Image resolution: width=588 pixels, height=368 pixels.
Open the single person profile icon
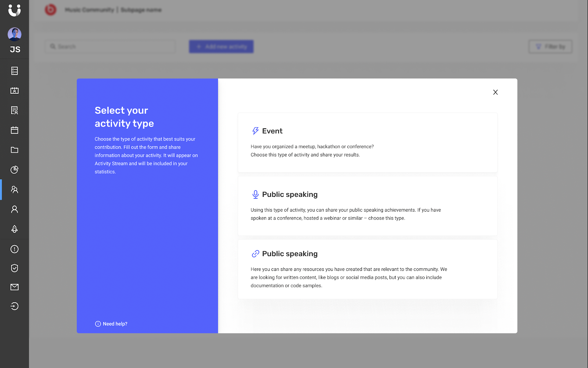pyautogui.click(x=14, y=209)
